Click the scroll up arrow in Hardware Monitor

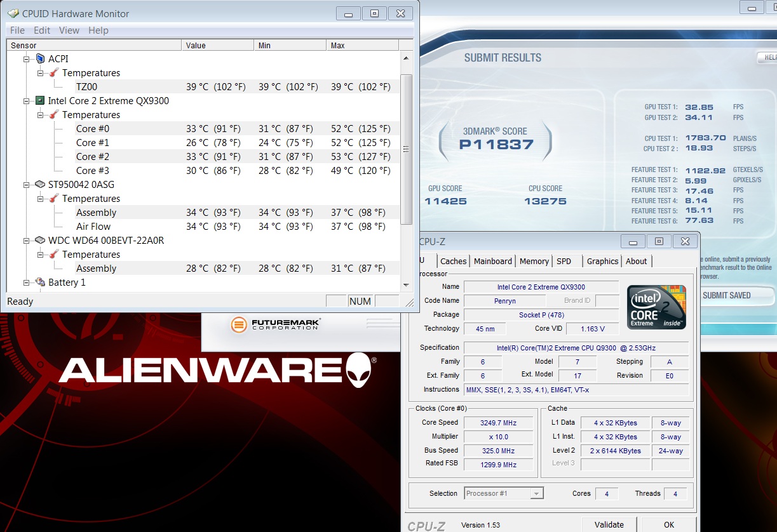point(407,58)
